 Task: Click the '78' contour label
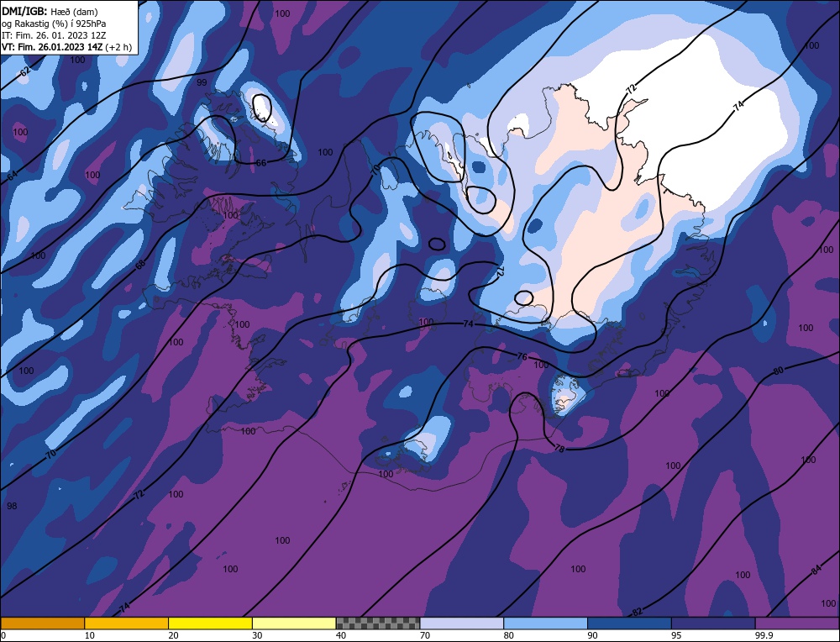559,449
